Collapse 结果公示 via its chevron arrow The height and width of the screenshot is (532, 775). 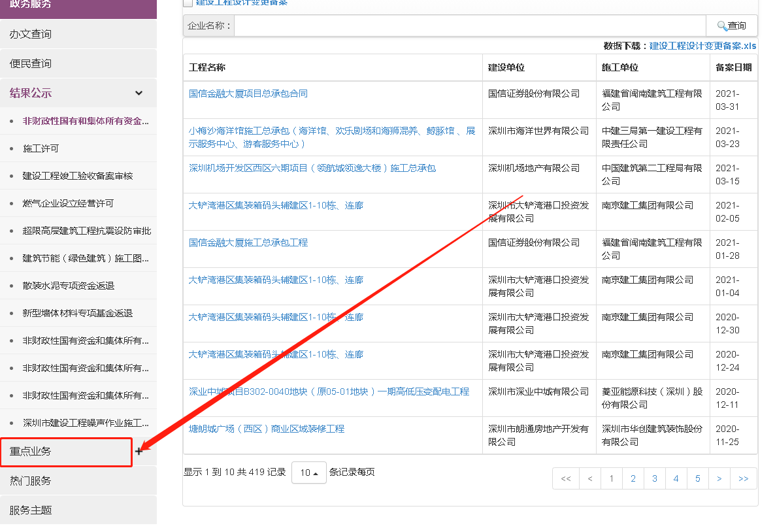[139, 93]
